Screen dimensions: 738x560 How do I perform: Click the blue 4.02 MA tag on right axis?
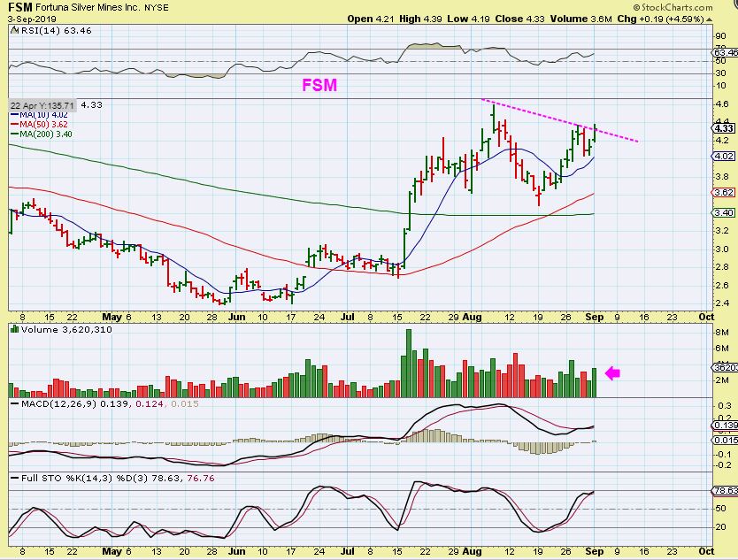coord(724,157)
